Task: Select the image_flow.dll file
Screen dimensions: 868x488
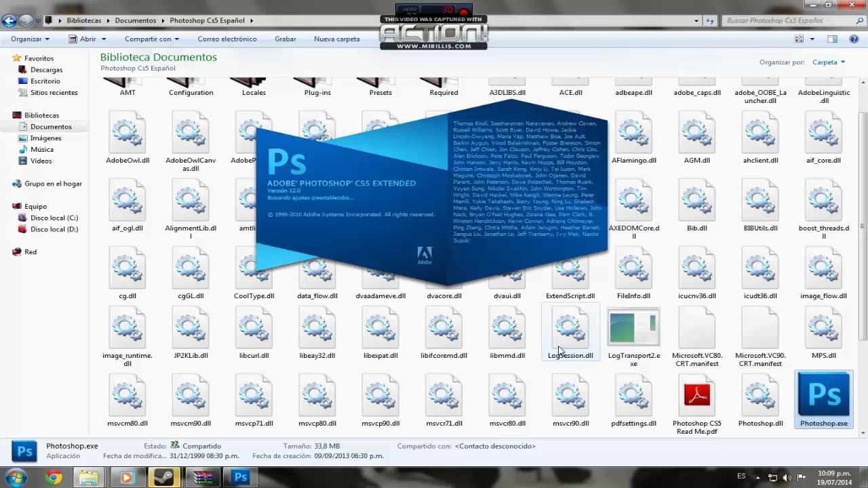Action: coord(823,273)
